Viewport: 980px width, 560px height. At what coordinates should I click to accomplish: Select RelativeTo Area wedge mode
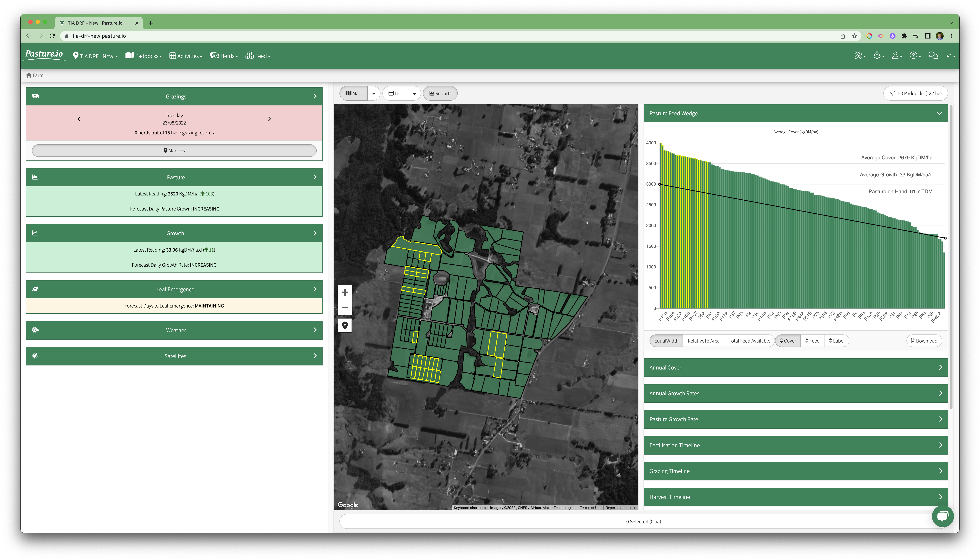coord(703,341)
